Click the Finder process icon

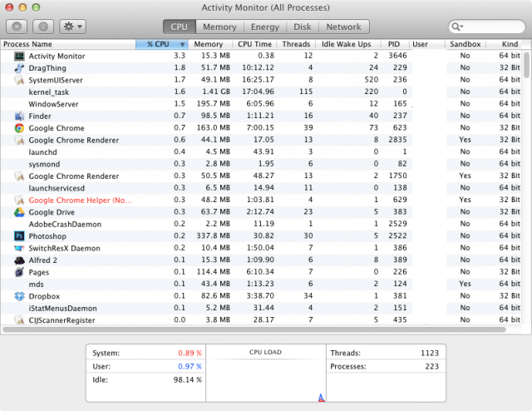click(x=19, y=116)
